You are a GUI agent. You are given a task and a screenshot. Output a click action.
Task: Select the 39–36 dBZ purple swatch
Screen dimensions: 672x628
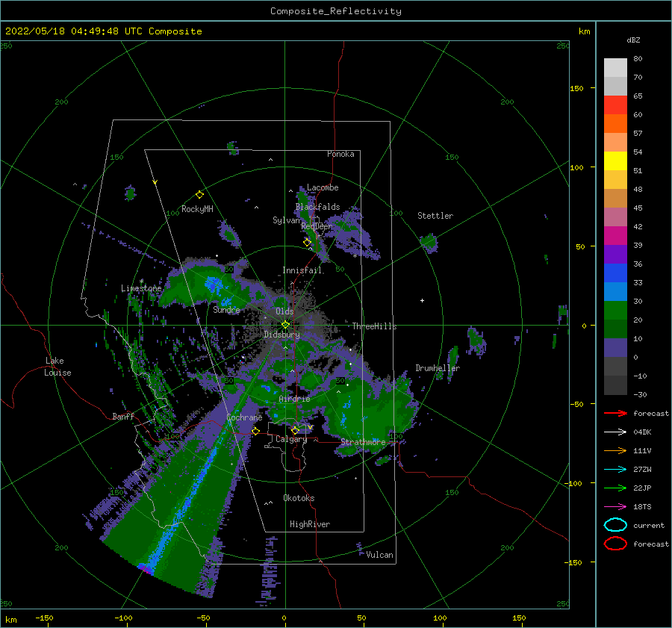coord(615,255)
